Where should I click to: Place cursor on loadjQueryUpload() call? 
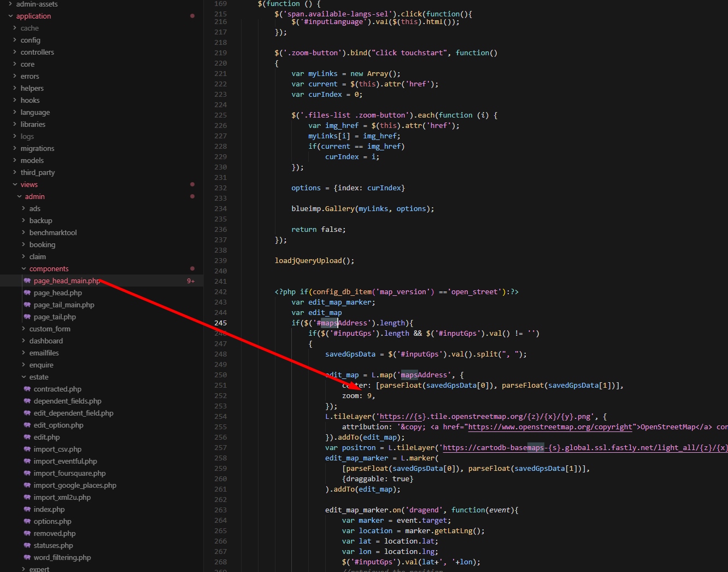point(314,261)
